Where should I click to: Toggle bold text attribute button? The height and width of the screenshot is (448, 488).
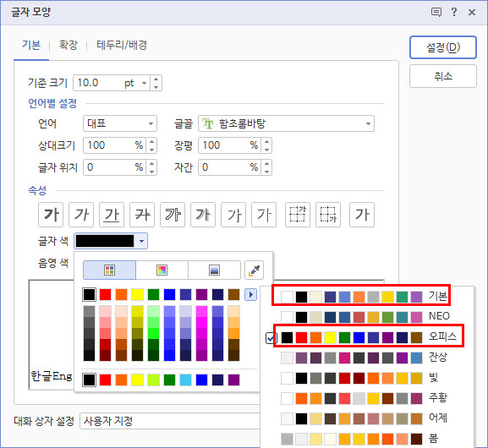click(x=51, y=215)
